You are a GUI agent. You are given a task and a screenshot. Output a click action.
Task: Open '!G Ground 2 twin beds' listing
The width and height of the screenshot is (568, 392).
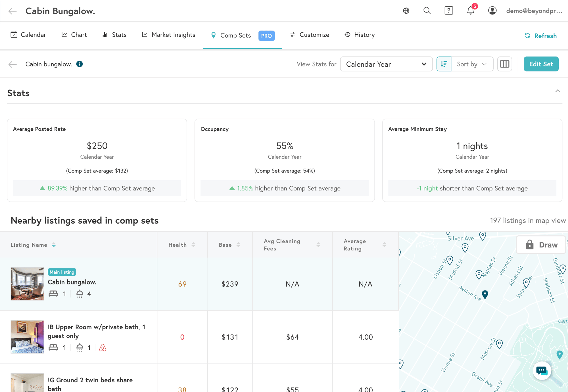[90, 384]
